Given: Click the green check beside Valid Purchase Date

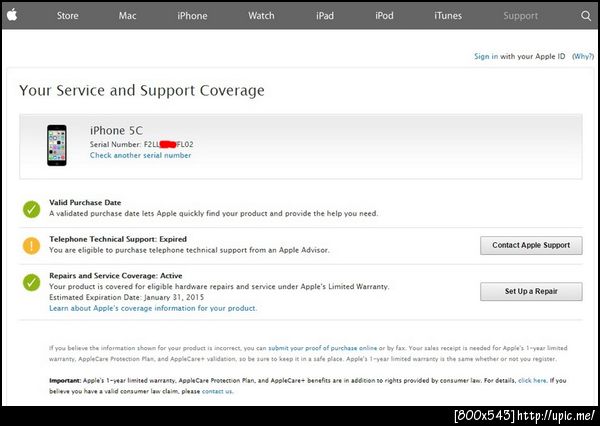Looking at the screenshot, I should click(x=31, y=209).
